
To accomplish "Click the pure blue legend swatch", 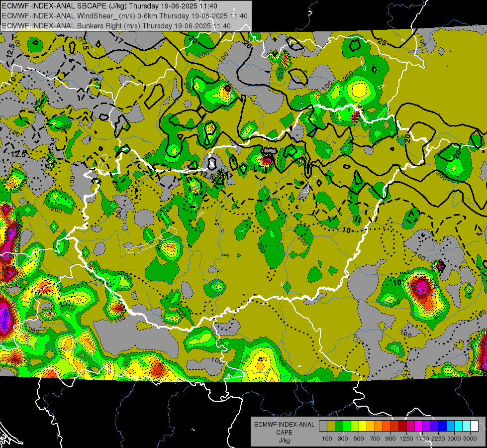I will [x=443, y=426].
